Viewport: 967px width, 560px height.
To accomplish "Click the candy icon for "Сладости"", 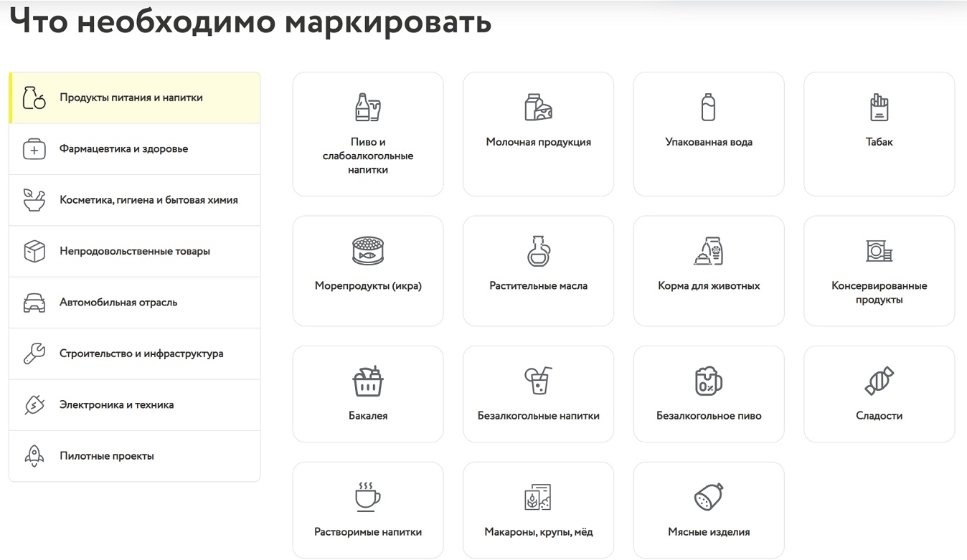I will click(x=879, y=380).
